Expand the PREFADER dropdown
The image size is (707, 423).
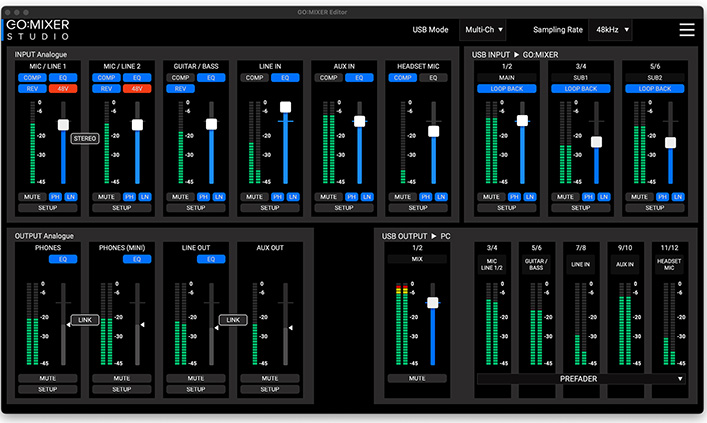coord(581,379)
